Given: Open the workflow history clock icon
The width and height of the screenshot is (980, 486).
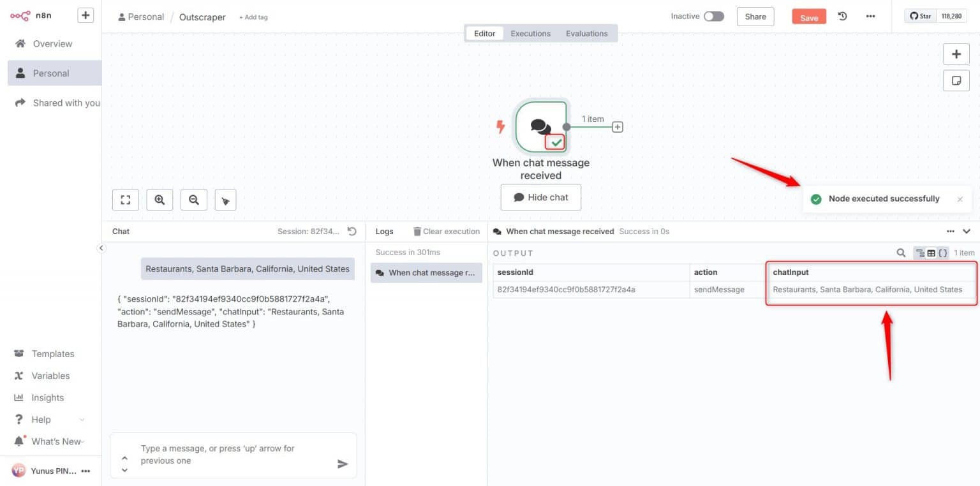Looking at the screenshot, I should click(x=842, y=17).
